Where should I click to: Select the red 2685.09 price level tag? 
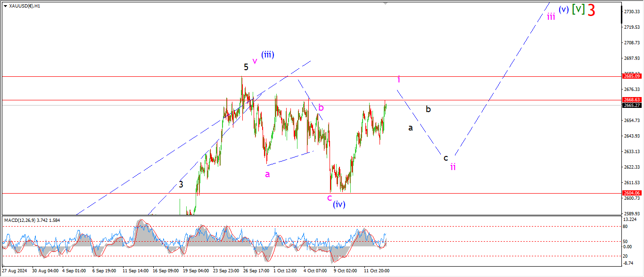[x=631, y=76]
